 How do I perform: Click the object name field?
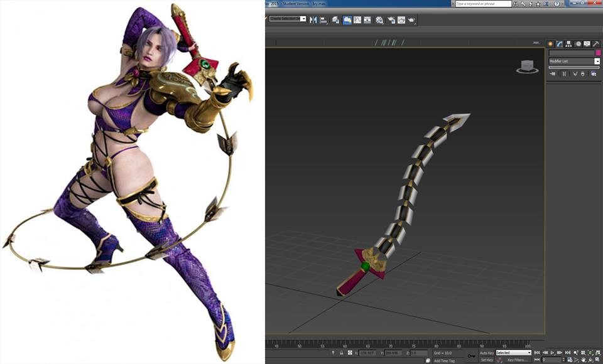click(x=572, y=53)
